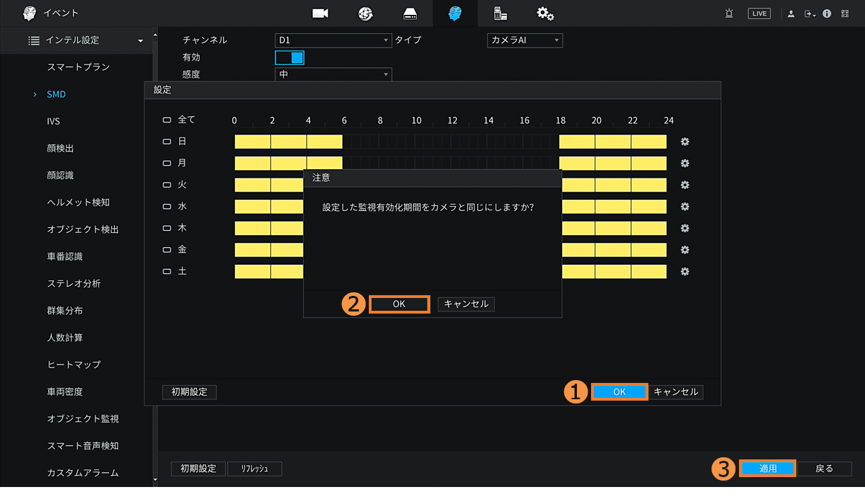865x504 pixels.
Task: Open the 感度 sensitivity dropdown
Action: [333, 74]
